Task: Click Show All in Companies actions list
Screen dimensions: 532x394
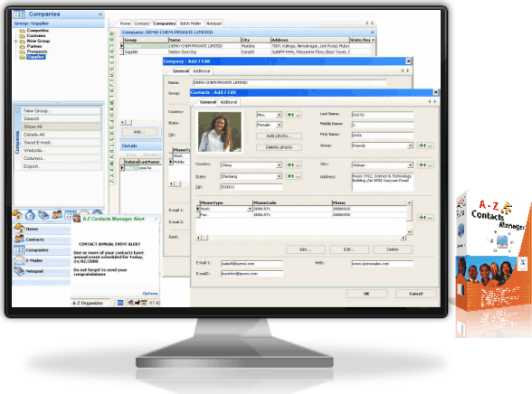Action: [62, 127]
